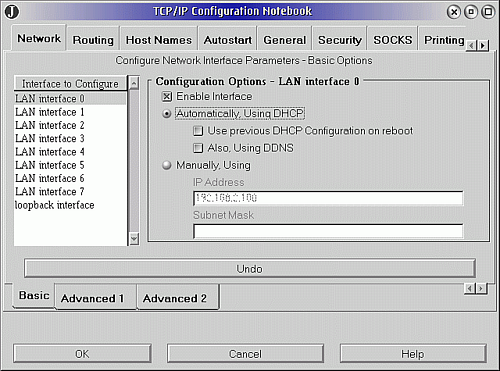Go to previous page using bottom left arrow
The image size is (500, 371).
[469, 288]
